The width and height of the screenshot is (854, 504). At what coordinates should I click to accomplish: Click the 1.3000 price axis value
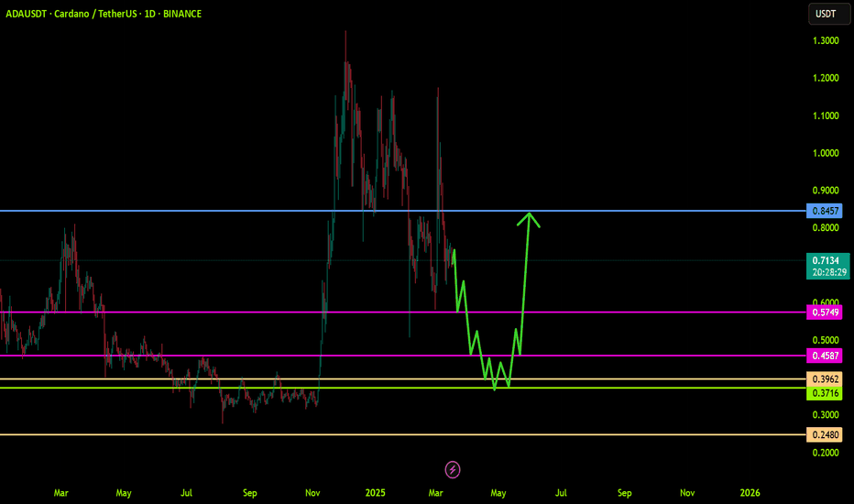pos(826,40)
